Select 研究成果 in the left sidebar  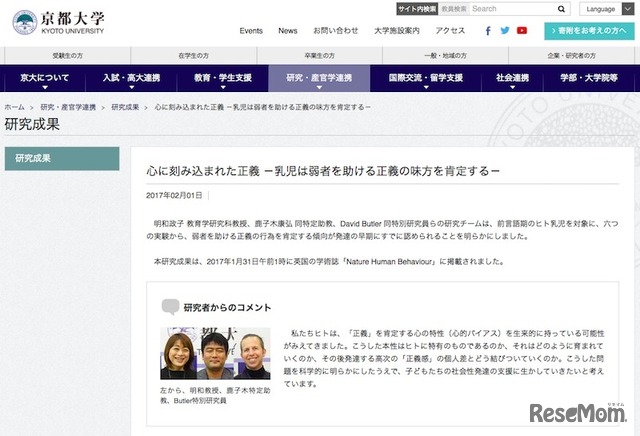(x=62, y=158)
